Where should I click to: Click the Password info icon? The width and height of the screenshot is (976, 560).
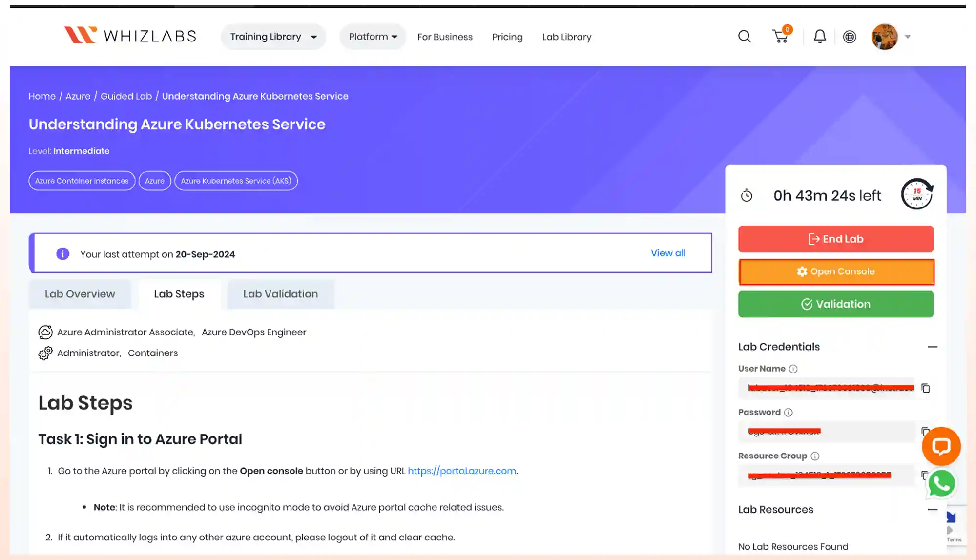coord(788,413)
